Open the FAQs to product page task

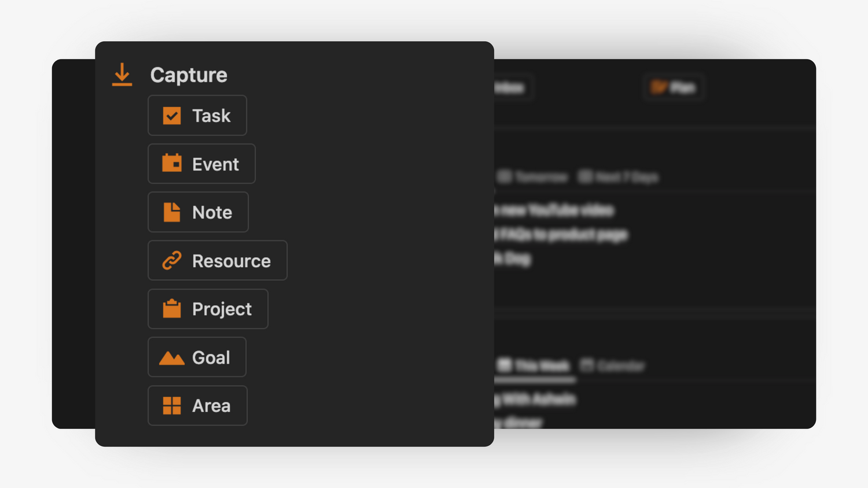[x=560, y=235]
